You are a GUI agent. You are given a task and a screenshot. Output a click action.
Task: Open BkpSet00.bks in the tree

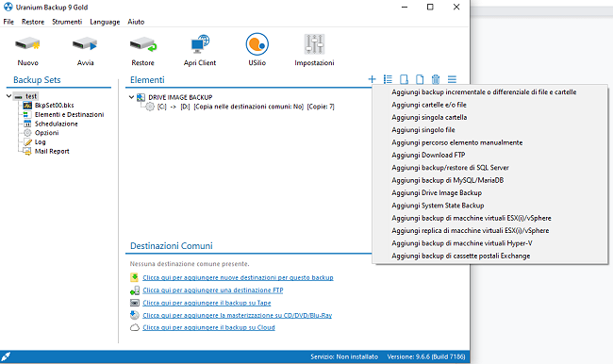pyautogui.click(x=54, y=106)
